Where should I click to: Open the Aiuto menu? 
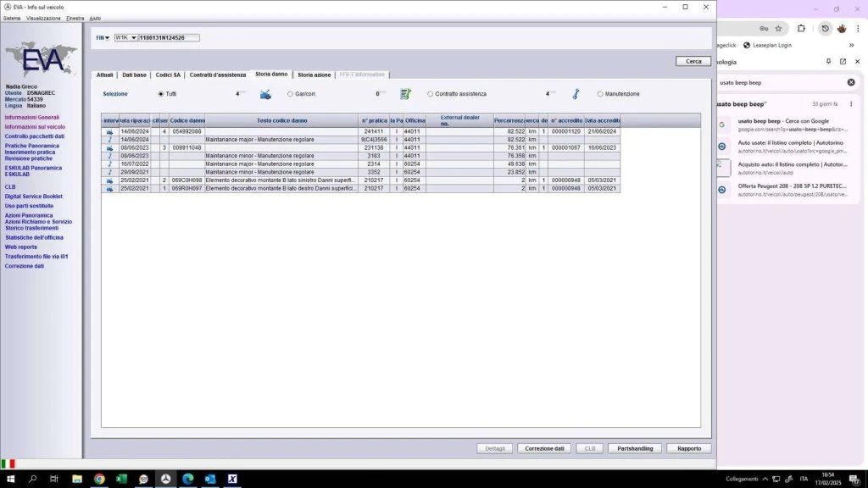pyautogui.click(x=95, y=19)
